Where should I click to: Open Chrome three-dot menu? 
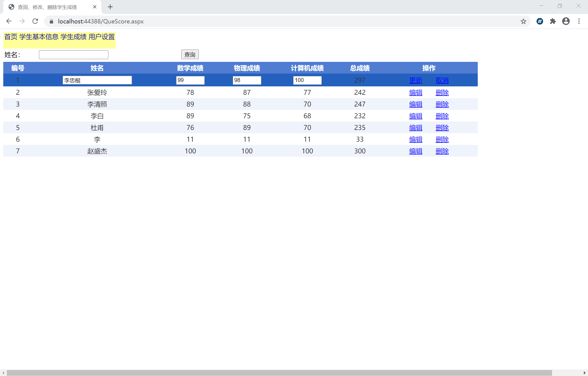tap(579, 21)
